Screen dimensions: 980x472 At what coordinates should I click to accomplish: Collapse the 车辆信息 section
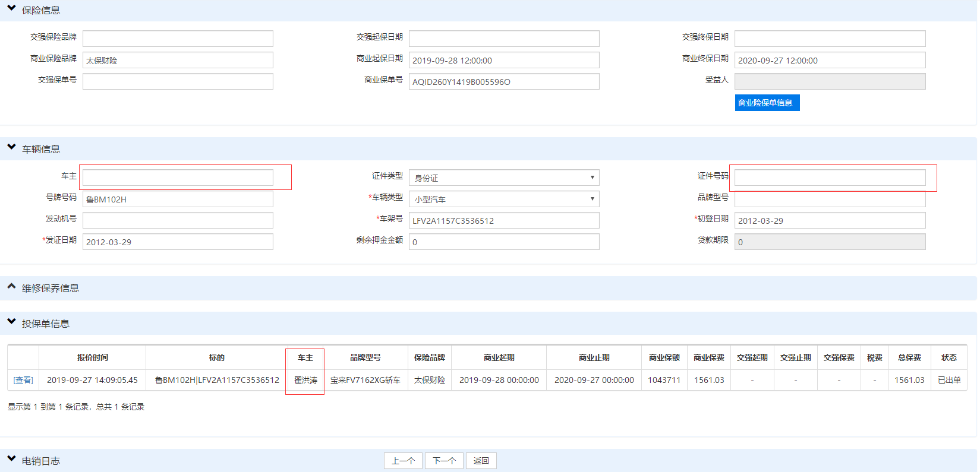pyautogui.click(x=11, y=147)
